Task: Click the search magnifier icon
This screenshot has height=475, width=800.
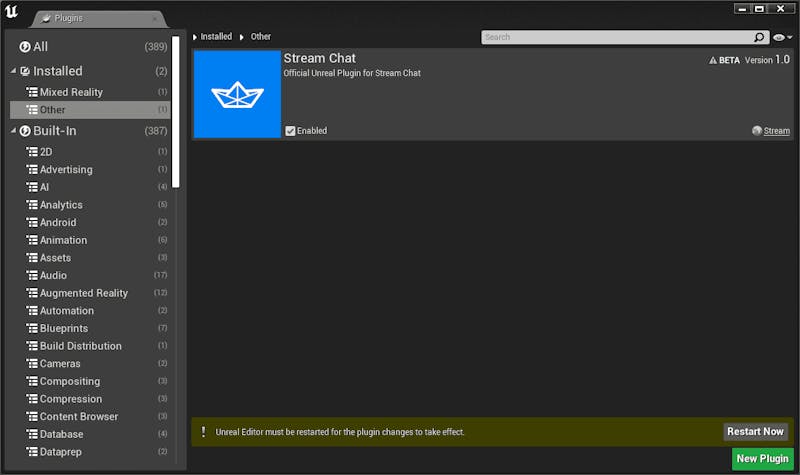Action: [x=759, y=37]
